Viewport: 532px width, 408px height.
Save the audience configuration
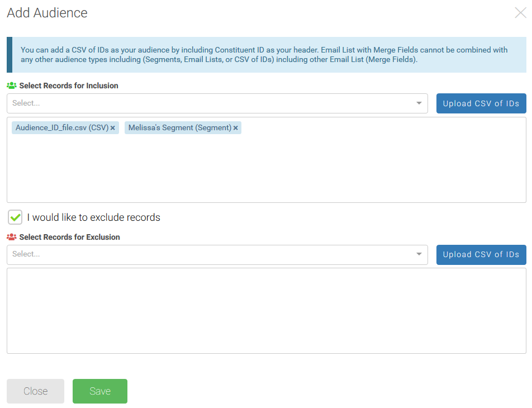coord(99,391)
